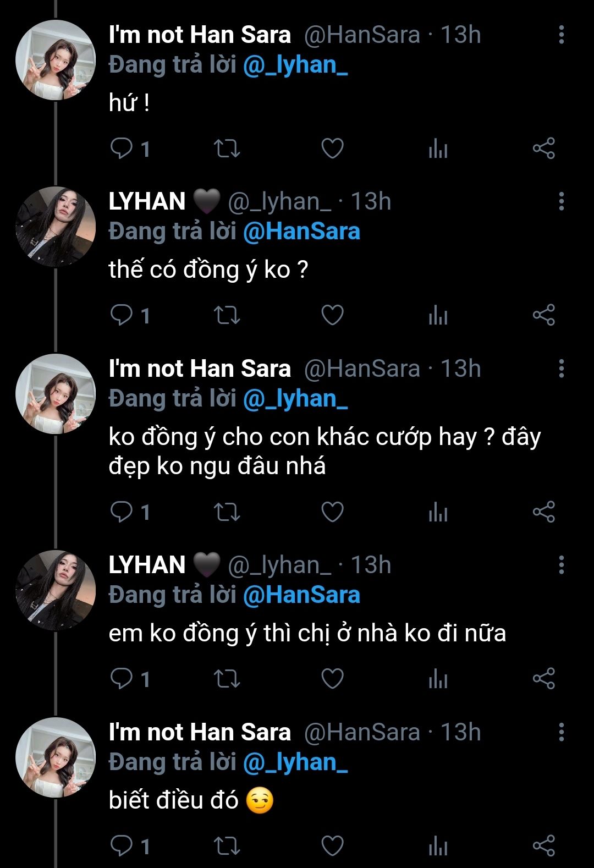This screenshot has height=868, width=594.
Task: Reply to the "hứ !" tweet
Action: click(x=122, y=148)
